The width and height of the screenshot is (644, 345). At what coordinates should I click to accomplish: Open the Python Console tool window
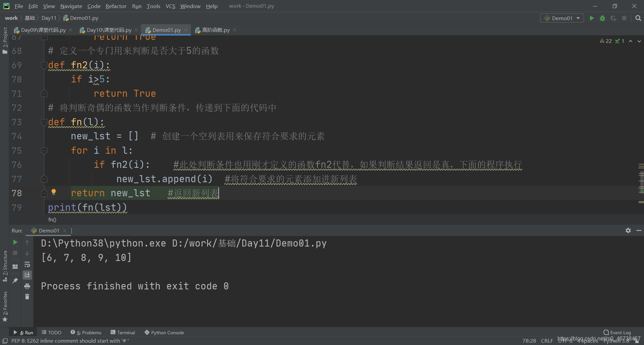(164, 332)
